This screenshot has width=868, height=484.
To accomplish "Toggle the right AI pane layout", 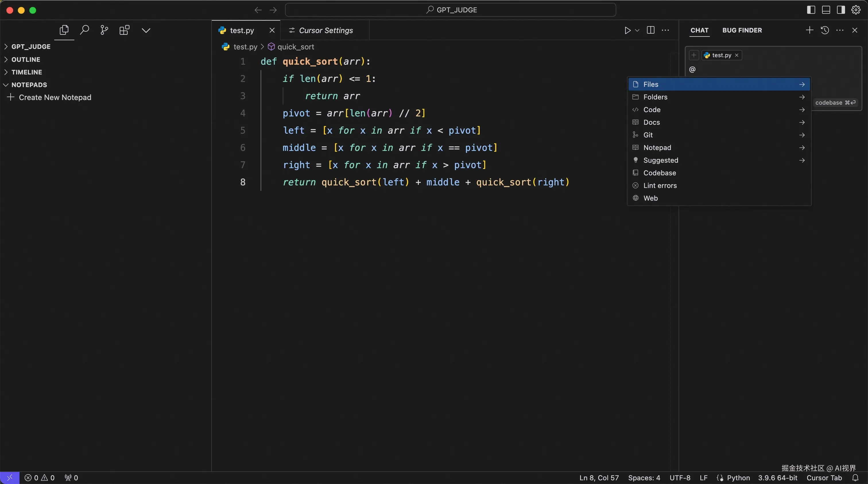I will pos(841,10).
